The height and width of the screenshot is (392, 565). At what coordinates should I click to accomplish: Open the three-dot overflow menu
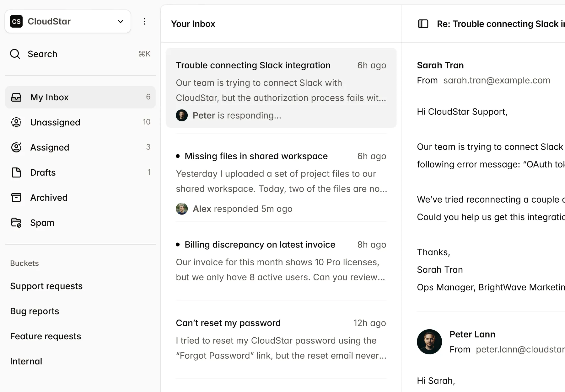pyautogui.click(x=144, y=21)
